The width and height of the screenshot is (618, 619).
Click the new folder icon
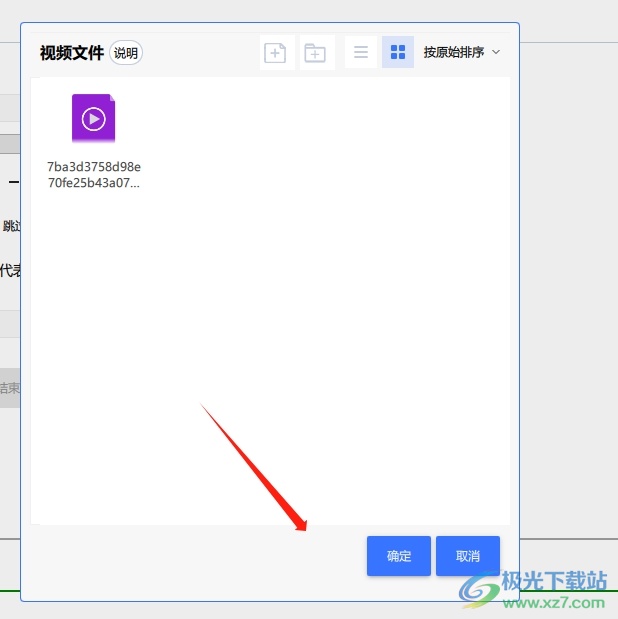(x=315, y=53)
